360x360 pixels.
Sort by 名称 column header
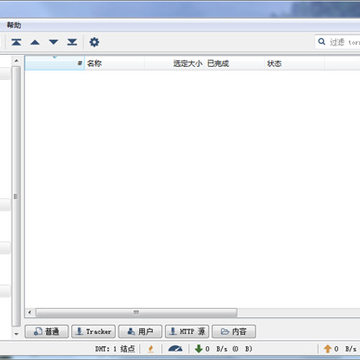[x=115, y=63]
